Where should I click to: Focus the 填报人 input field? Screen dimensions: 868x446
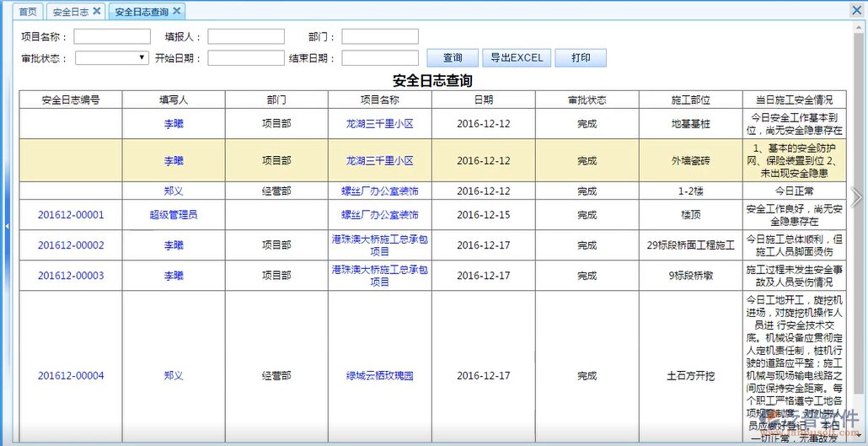(246, 37)
